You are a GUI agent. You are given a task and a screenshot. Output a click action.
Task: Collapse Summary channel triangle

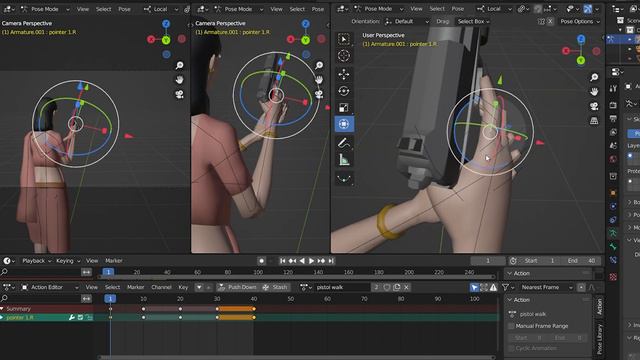click(x=2, y=309)
